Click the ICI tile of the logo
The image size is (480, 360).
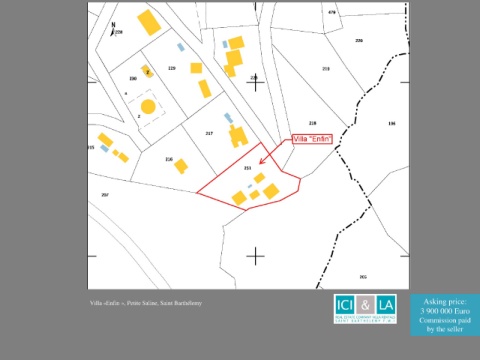[345, 305]
